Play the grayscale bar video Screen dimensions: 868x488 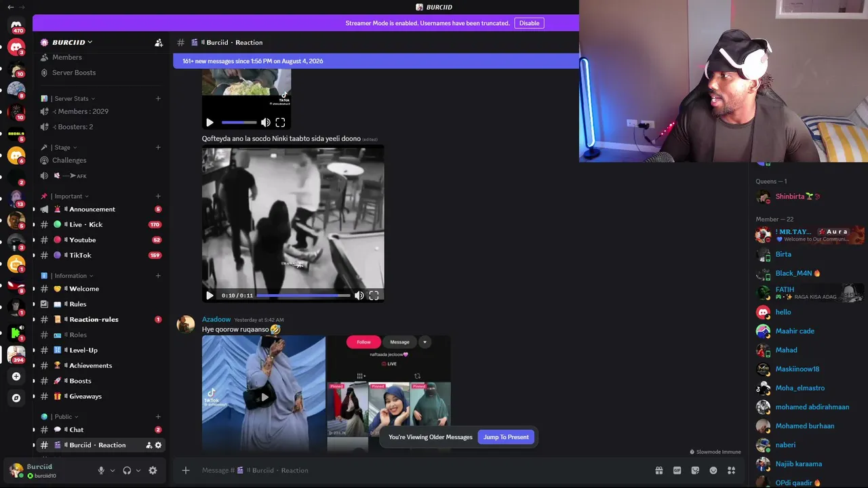pyautogui.click(x=210, y=296)
